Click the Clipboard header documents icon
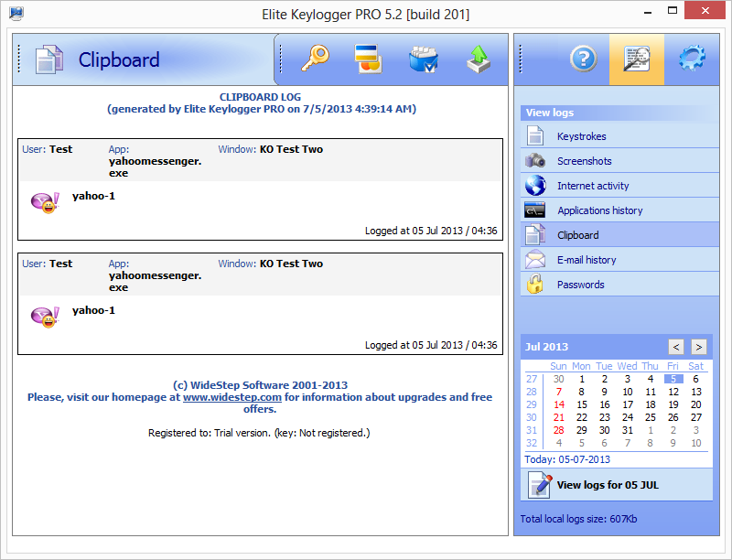 (x=49, y=59)
